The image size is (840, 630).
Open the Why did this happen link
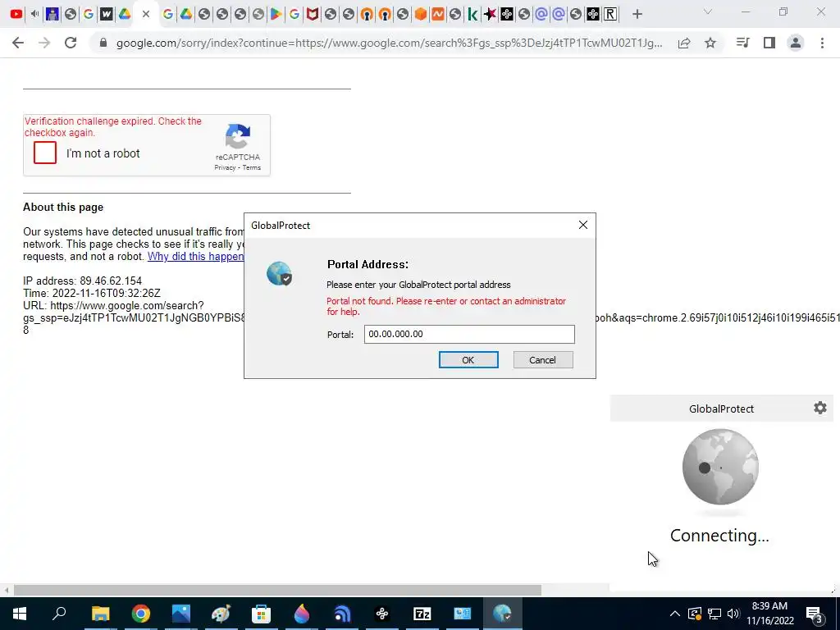point(195,256)
